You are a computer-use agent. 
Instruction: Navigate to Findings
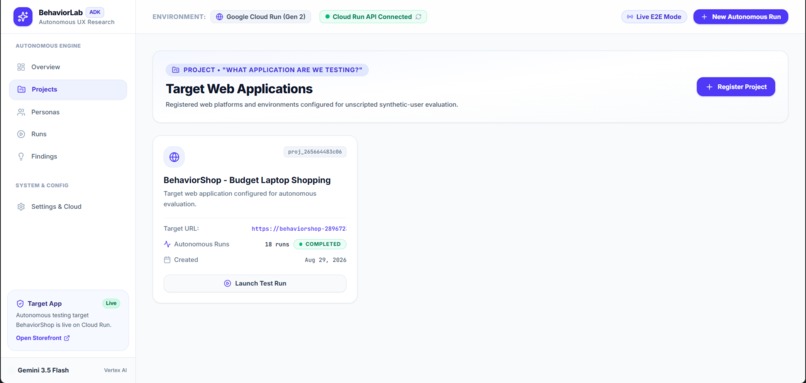(68, 156)
